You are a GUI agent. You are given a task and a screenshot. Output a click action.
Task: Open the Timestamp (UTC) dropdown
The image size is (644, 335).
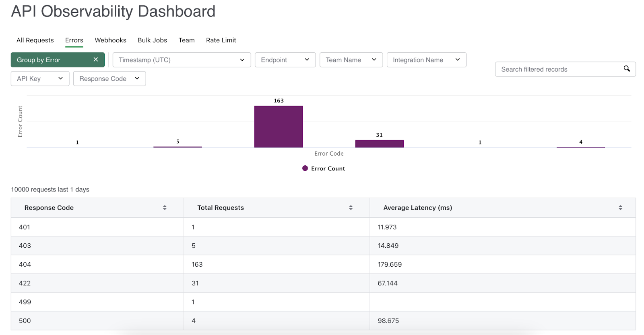pyautogui.click(x=182, y=60)
